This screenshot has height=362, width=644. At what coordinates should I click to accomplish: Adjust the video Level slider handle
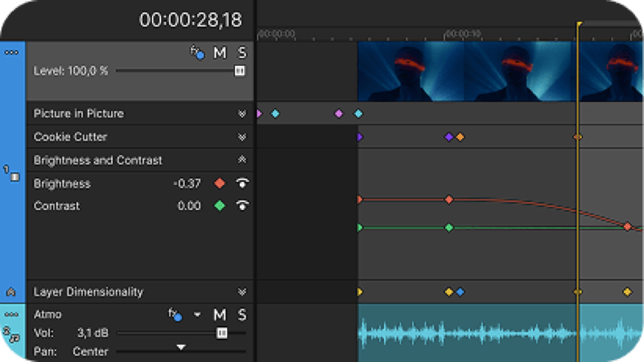point(240,71)
